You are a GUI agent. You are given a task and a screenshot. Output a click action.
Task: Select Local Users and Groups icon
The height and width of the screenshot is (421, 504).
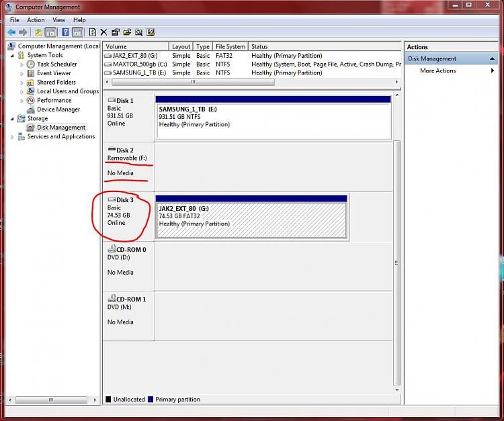30,91
